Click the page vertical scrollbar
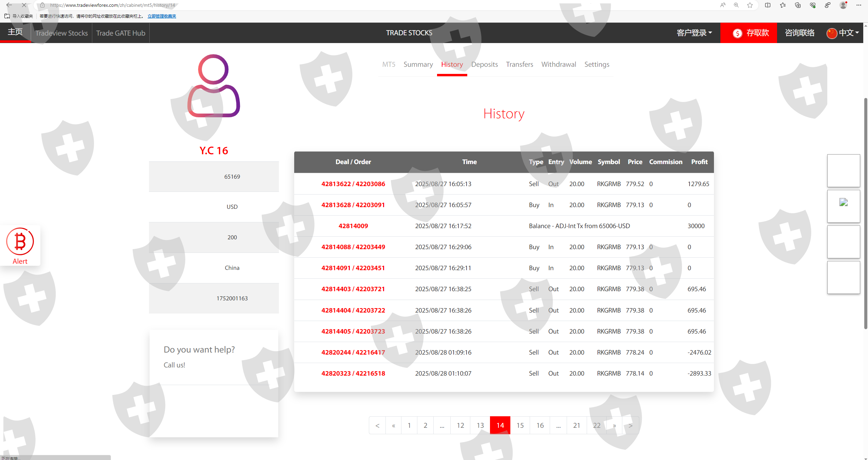This screenshot has height=460, width=868. (865, 214)
